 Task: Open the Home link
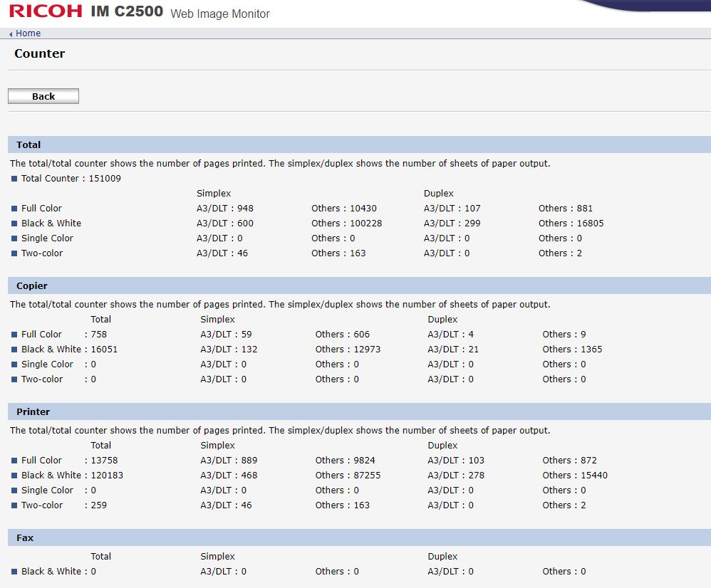pyautogui.click(x=28, y=33)
